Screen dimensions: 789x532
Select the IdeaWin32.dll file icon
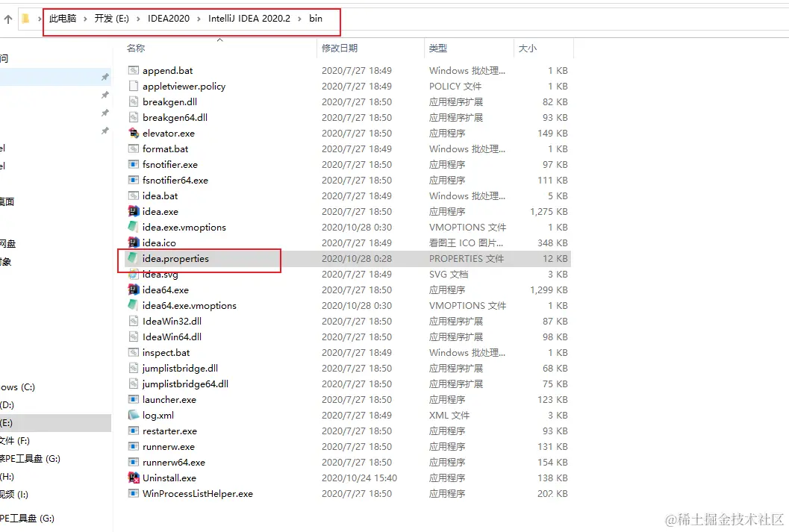click(x=134, y=321)
